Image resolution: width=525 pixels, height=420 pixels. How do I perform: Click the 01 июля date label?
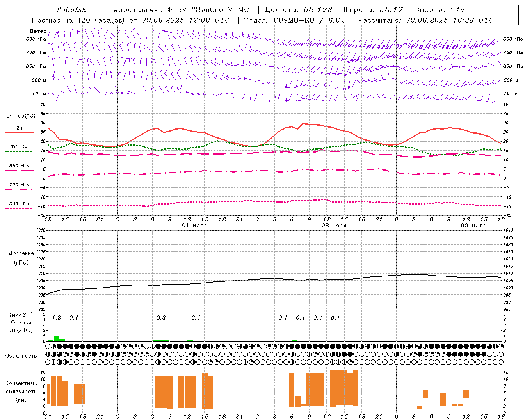click(x=194, y=226)
